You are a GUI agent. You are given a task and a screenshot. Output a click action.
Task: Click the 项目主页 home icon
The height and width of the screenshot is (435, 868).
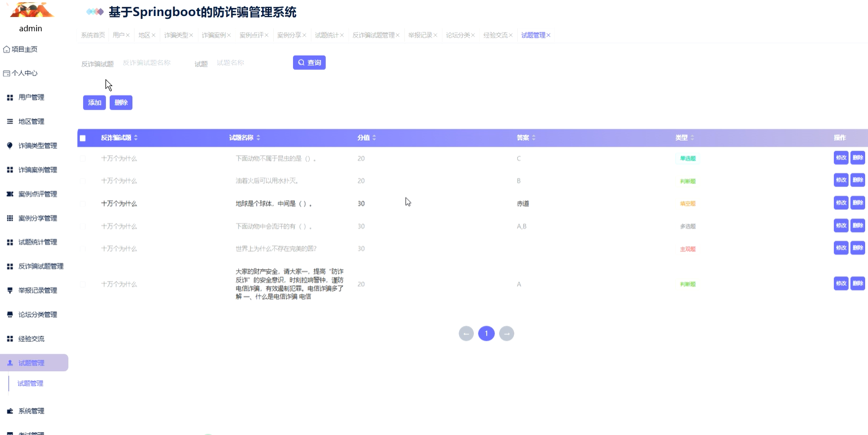pyautogui.click(x=6, y=49)
